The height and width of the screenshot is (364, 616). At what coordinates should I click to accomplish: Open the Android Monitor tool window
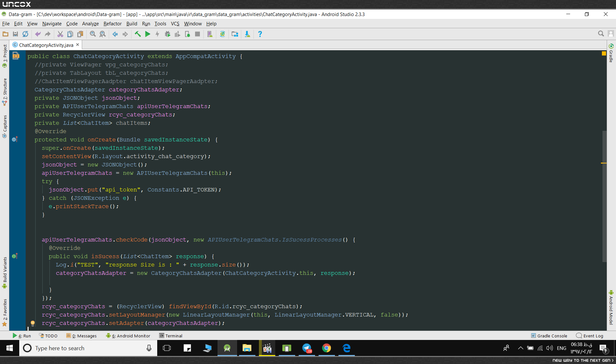pyautogui.click(x=128, y=336)
